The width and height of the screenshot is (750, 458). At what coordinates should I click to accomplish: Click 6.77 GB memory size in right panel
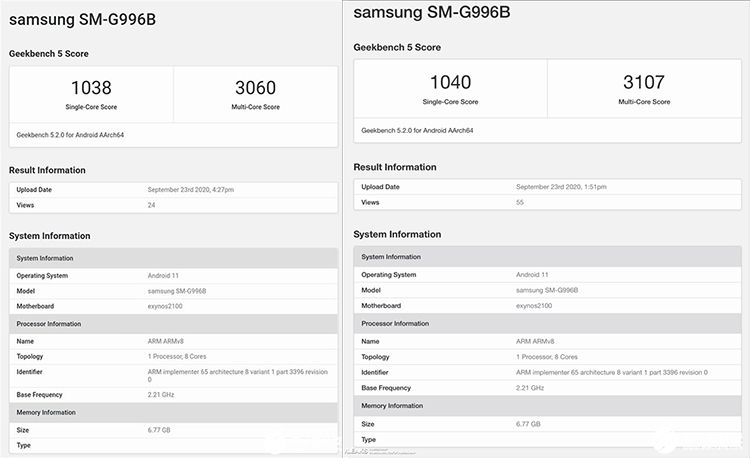(x=528, y=424)
